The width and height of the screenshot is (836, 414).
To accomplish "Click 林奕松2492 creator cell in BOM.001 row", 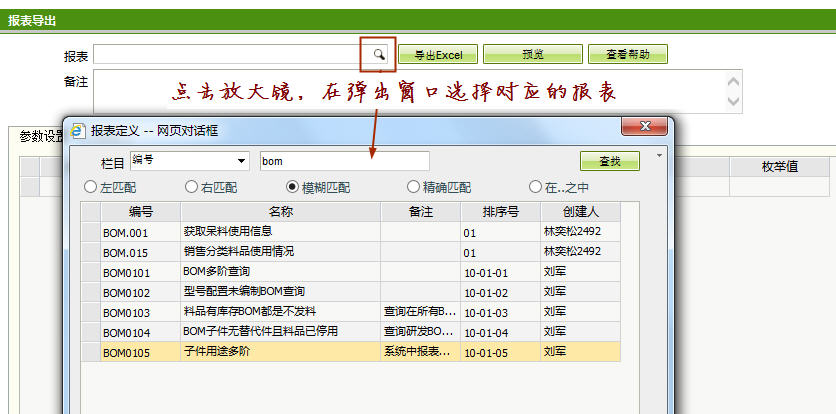I will coord(581,232).
